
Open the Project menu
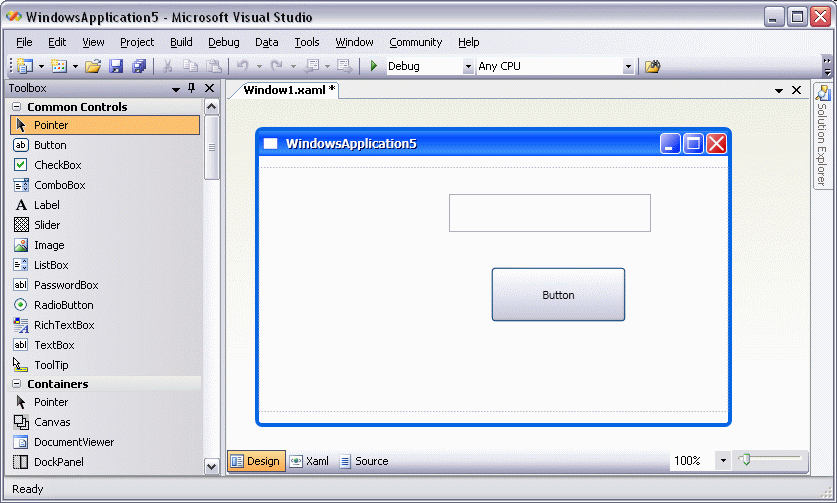pyautogui.click(x=137, y=42)
